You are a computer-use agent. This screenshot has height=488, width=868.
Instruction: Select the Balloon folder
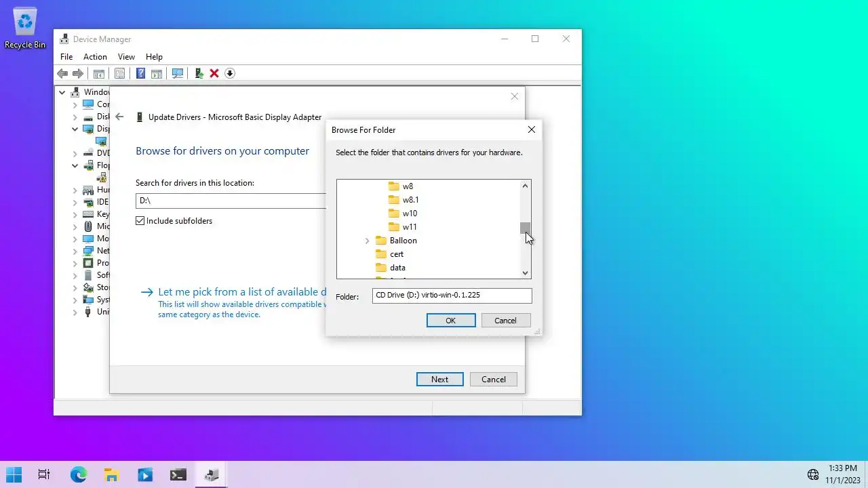pos(396,241)
